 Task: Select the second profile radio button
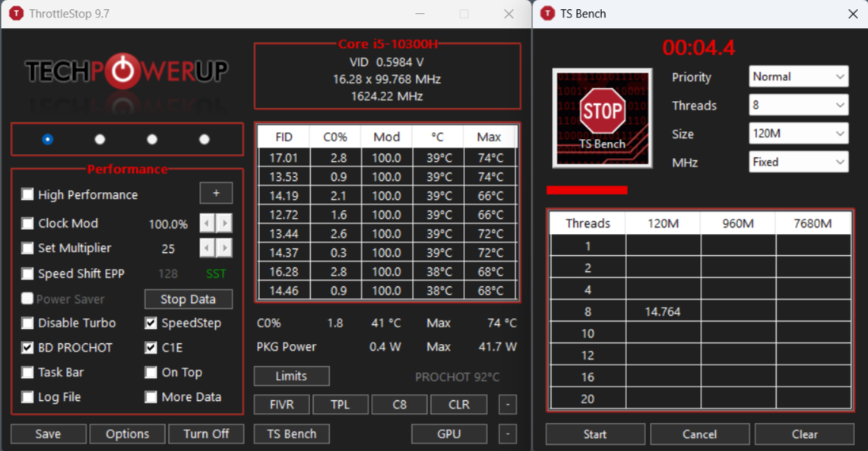point(100,139)
